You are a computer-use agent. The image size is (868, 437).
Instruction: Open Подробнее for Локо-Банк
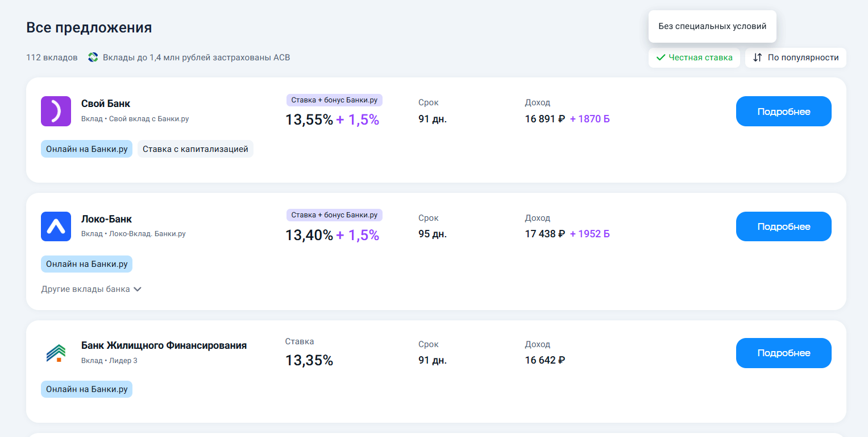click(x=783, y=226)
